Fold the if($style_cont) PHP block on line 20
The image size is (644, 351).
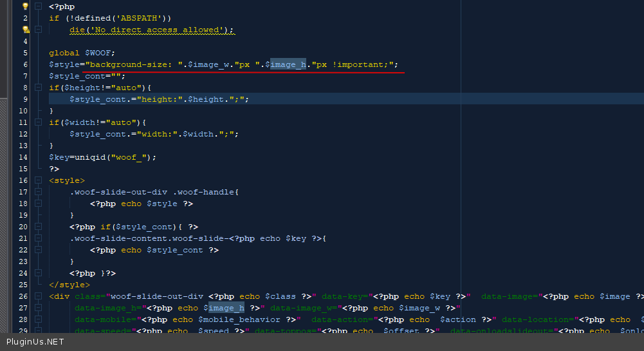point(38,227)
